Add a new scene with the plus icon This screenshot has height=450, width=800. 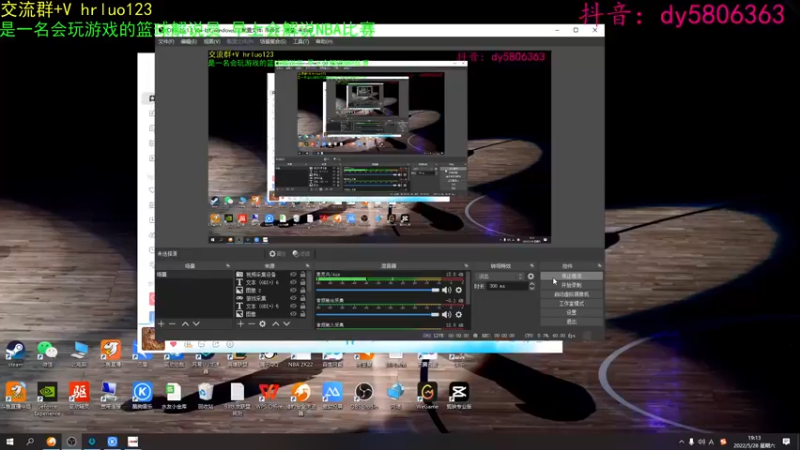pos(161,324)
